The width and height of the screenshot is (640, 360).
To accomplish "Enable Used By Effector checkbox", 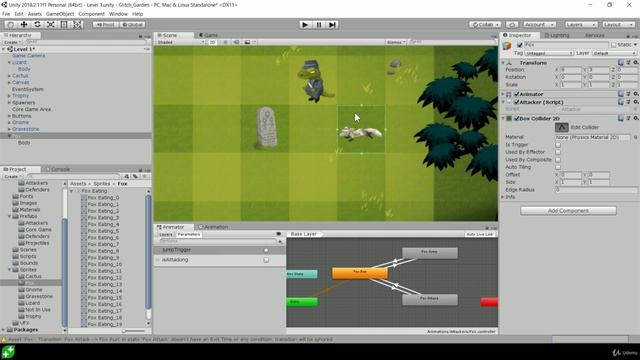I will pyautogui.click(x=558, y=152).
